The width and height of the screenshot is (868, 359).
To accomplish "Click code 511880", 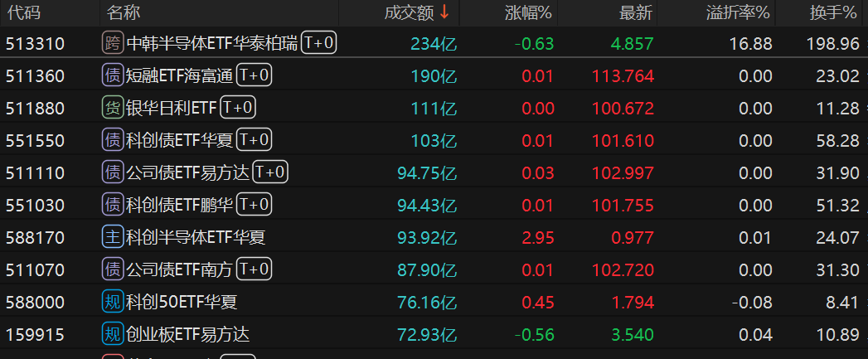I will 36,109.
